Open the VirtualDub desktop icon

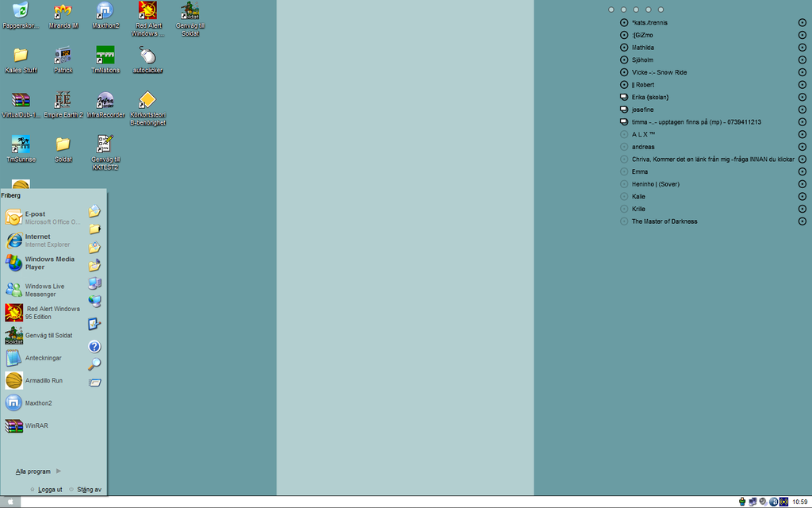[x=20, y=101]
